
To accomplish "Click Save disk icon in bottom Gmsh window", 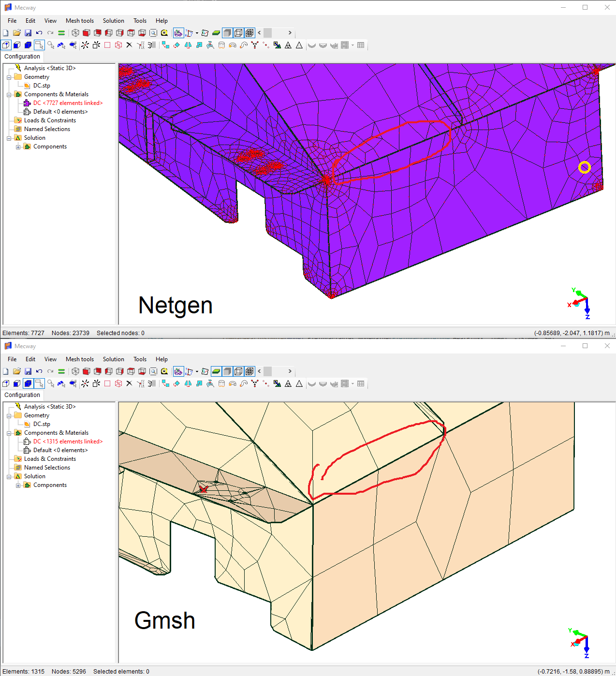I will tap(28, 371).
